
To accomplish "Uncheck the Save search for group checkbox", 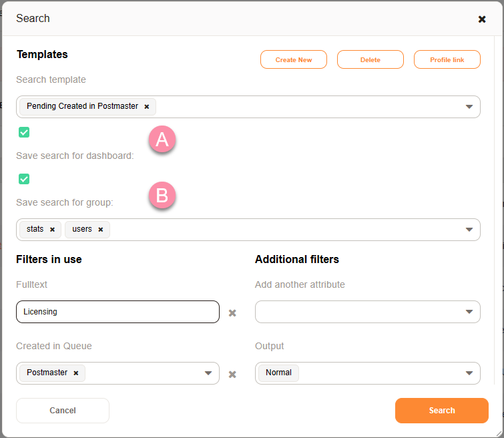I will [24, 179].
